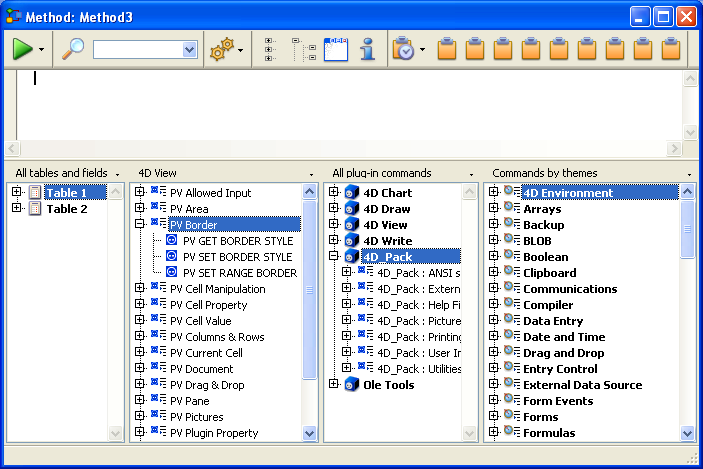This screenshot has height=469, width=703.
Task: Click the 4D View list scroll down arrow
Action: coord(309,433)
